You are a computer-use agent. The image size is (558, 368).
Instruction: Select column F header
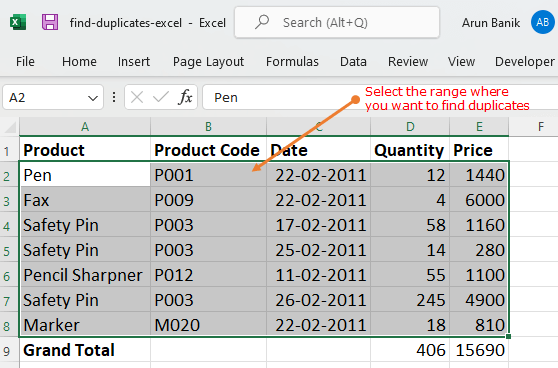(541, 127)
